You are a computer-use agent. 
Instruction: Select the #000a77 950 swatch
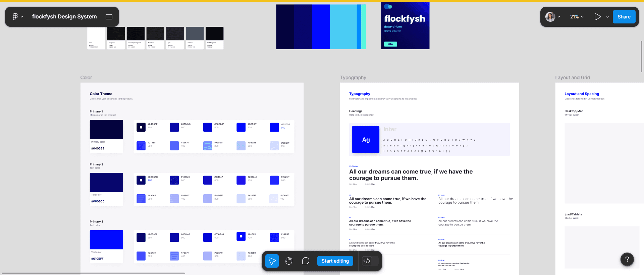coord(141,237)
